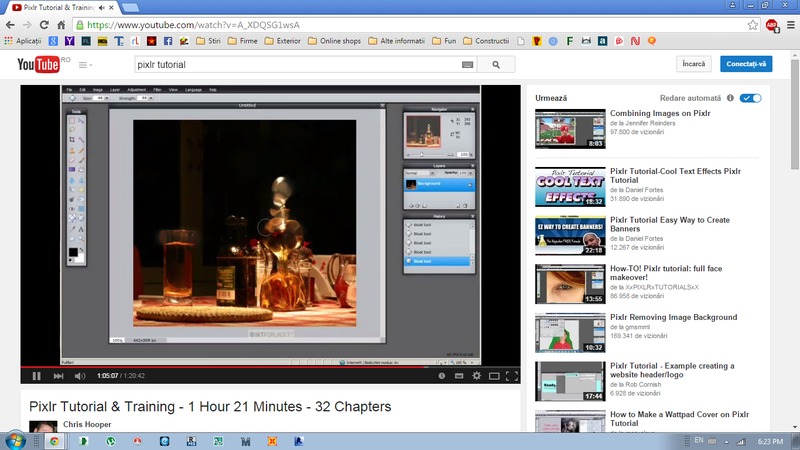Open Pixlr Tutorial-Cool Text Effects video title
This screenshot has width=800, height=450.
coord(676,176)
